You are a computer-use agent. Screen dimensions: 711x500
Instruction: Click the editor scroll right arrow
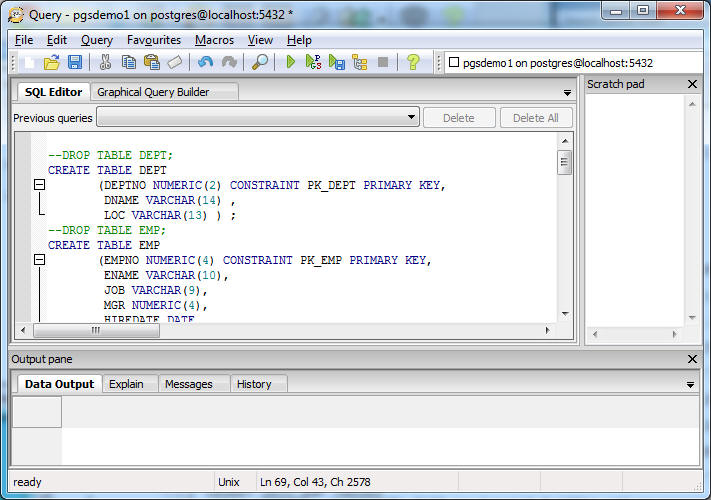[x=547, y=330]
